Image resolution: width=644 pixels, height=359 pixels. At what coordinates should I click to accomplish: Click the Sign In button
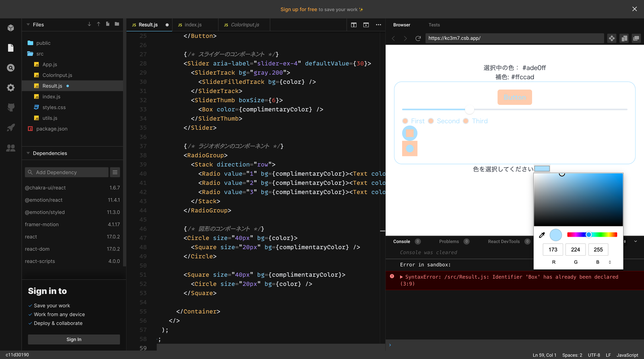(74, 339)
